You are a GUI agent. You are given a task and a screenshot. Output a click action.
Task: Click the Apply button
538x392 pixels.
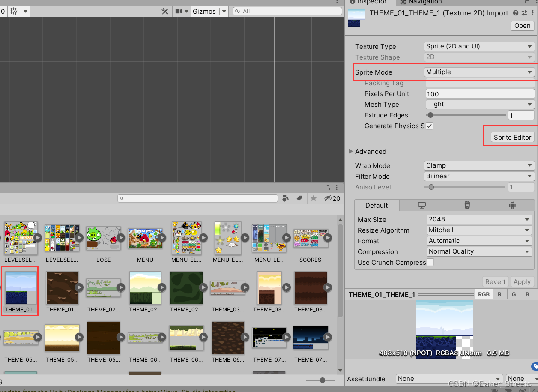tap(522, 281)
